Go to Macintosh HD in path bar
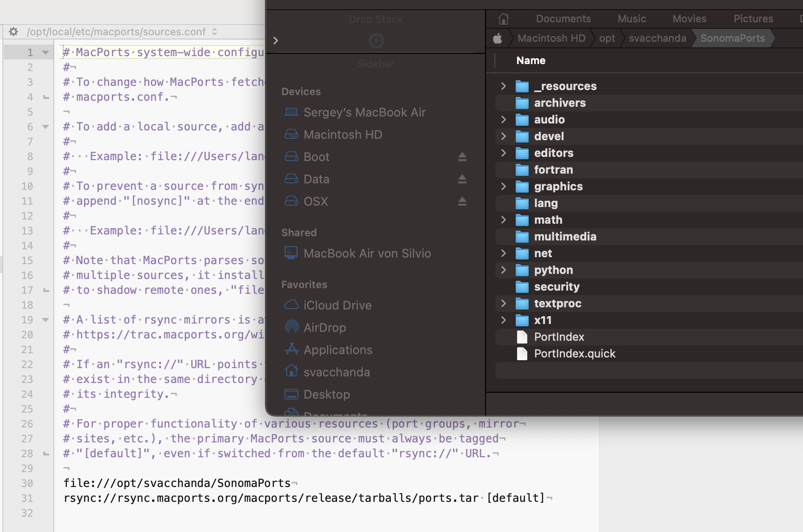The image size is (803, 532). click(551, 38)
